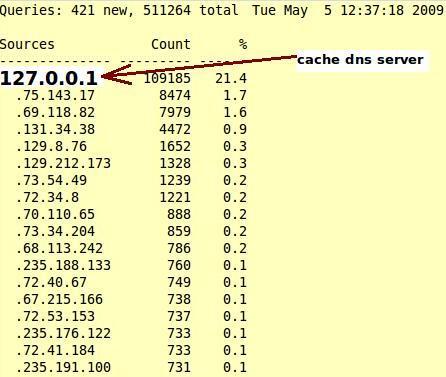This screenshot has width=446, height=377.
Task: Select source .131.34.38
Action: pyautogui.click(x=55, y=130)
